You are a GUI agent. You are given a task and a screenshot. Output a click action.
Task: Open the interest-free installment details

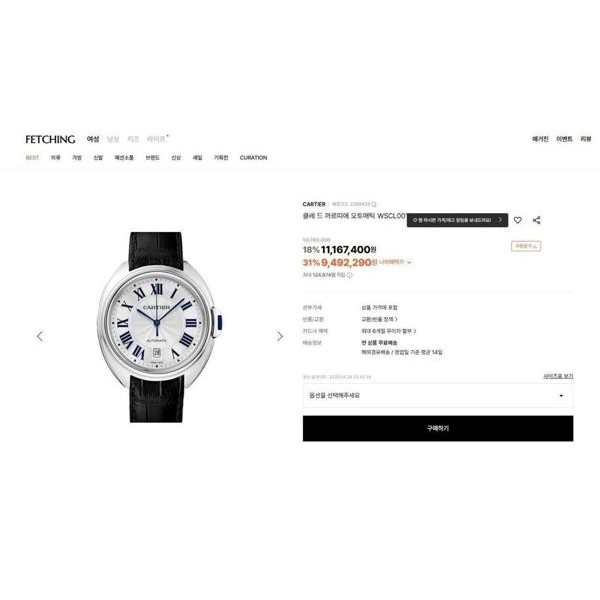click(x=389, y=331)
